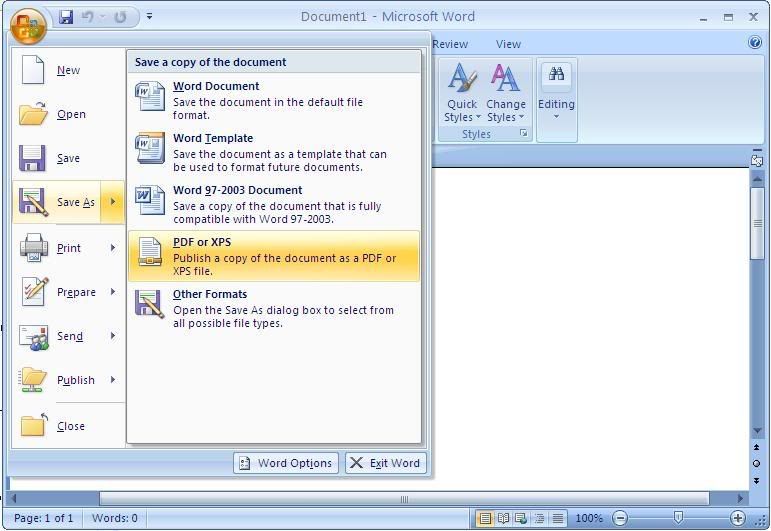Click the Send envelope icon
The height and width of the screenshot is (531, 771).
(x=33, y=337)
